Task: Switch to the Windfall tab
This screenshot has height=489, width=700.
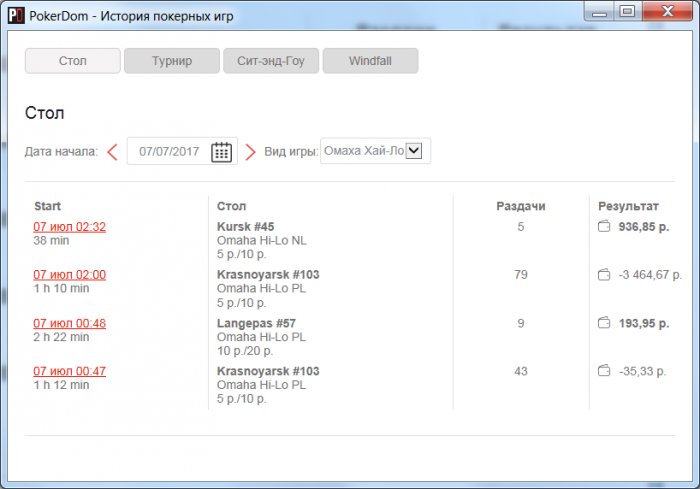Action: [x=371, y=61]
